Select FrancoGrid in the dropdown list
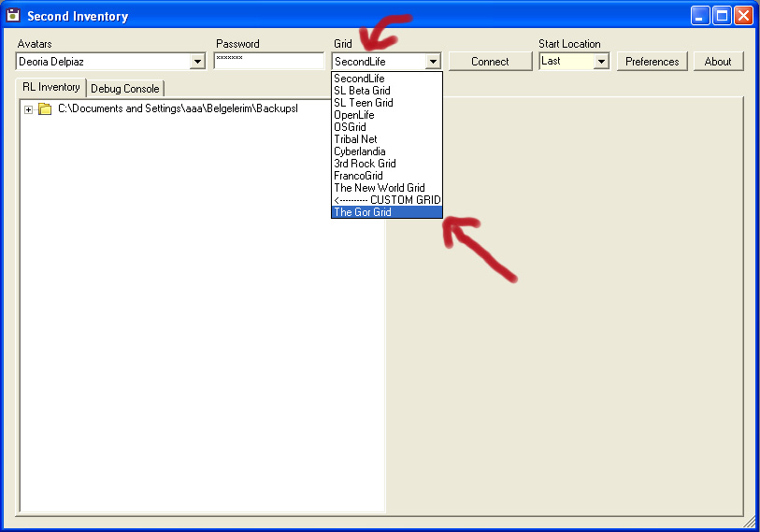Image resolution: width=760 pixels, height=532 pixels. coord(387,176)
